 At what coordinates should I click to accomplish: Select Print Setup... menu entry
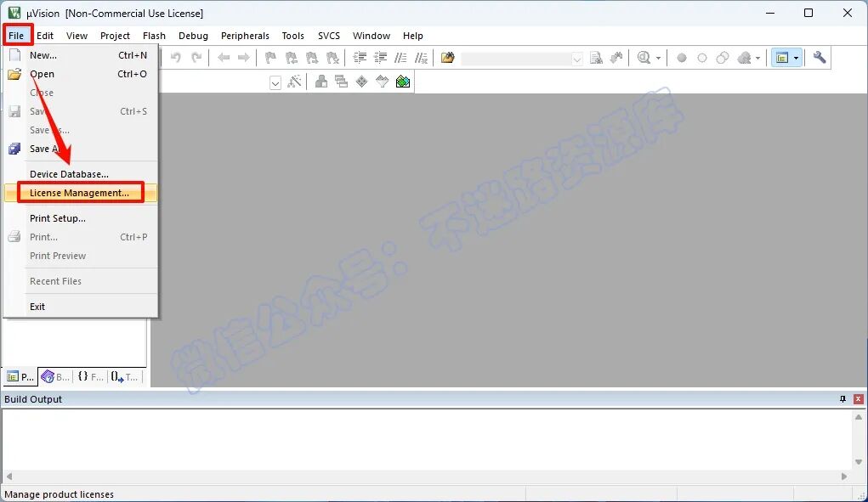(x=81, y=218)
